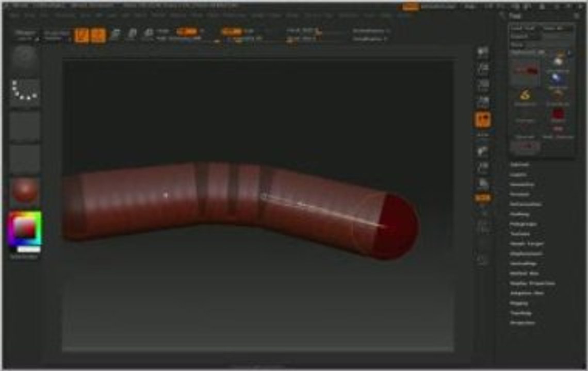Open the empty alpha slot on left shelf
Viewport: 588px width, 371px height.
coord(24,126)
